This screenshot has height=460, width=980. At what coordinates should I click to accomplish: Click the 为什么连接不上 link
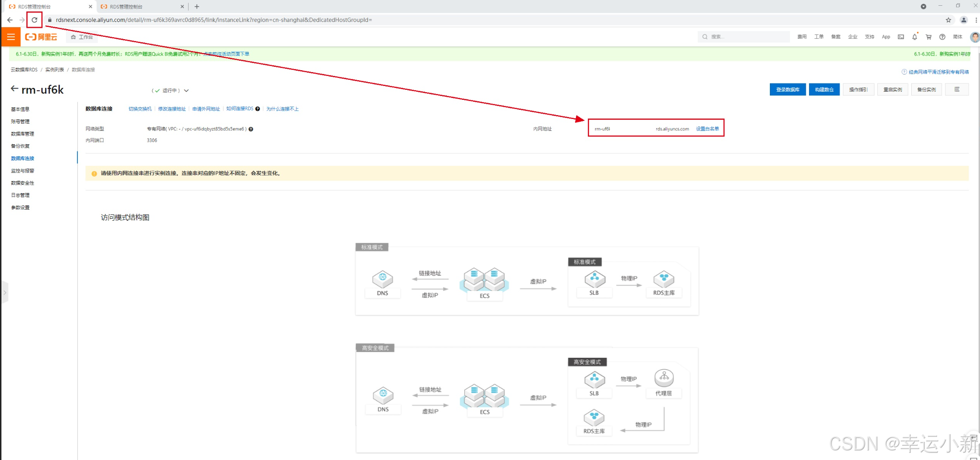(x=282, y=109)
